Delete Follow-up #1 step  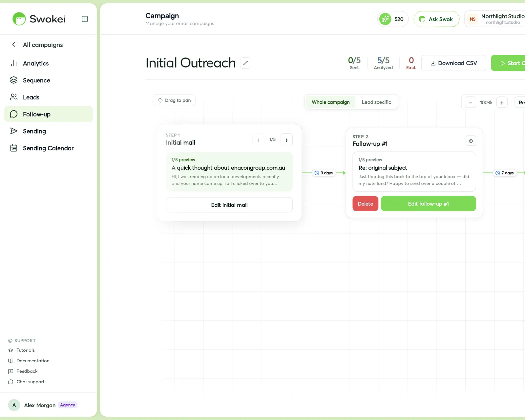[366, 204]
